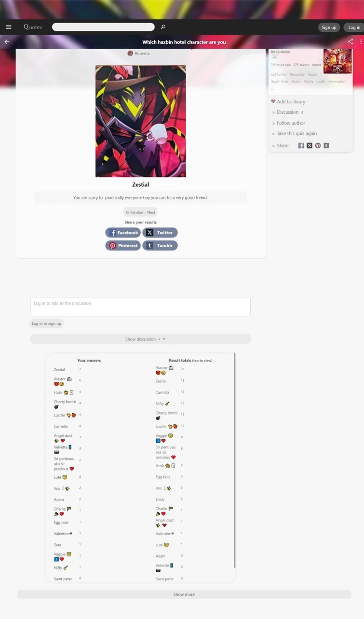Expand the ellipsis description in sidebar
The height and width of the screenshot is (619, 364).
(x=274, y=57)
